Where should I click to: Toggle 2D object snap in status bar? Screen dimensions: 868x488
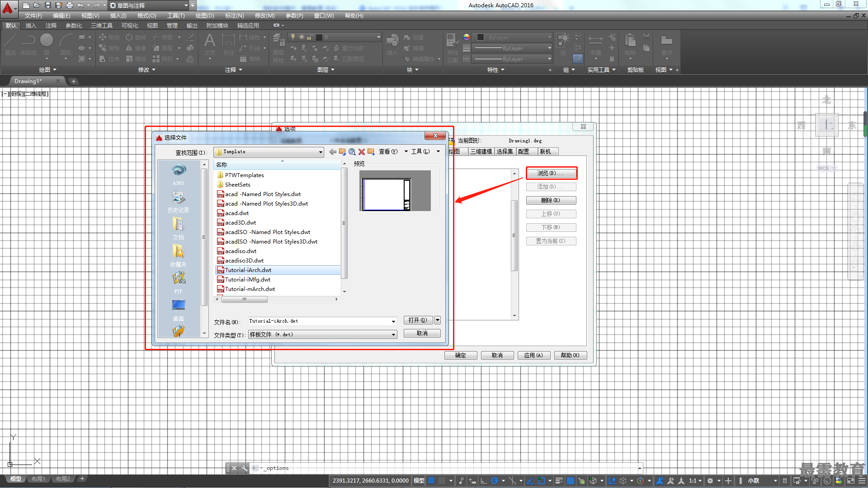pos(542,481)
